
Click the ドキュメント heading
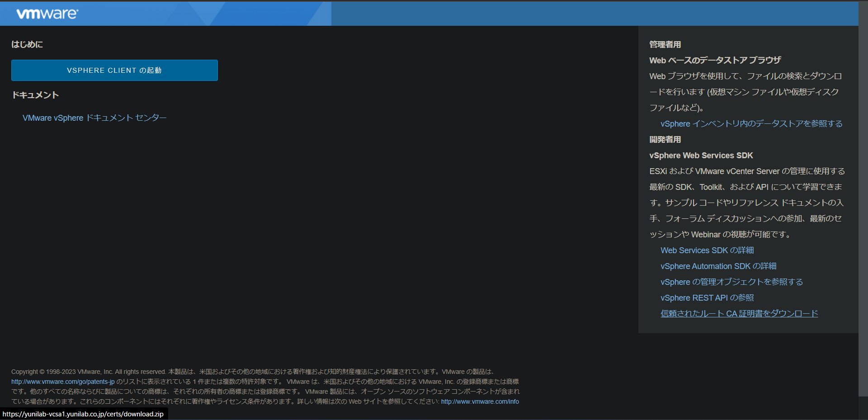coord(35,95)
